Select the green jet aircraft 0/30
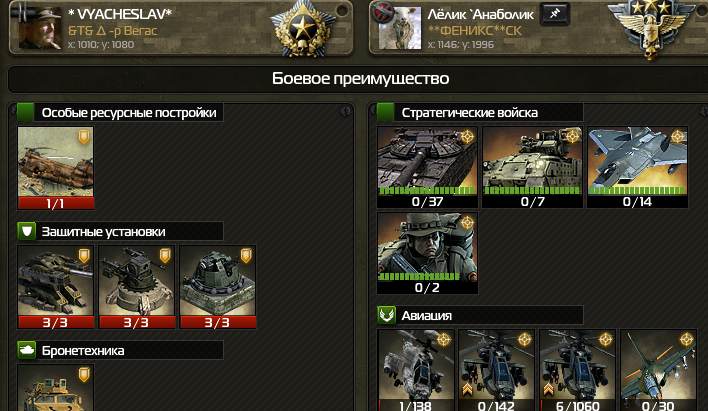The height and width of the screenshot is (411, 708). pyautogui.click(x=658, y=370)
